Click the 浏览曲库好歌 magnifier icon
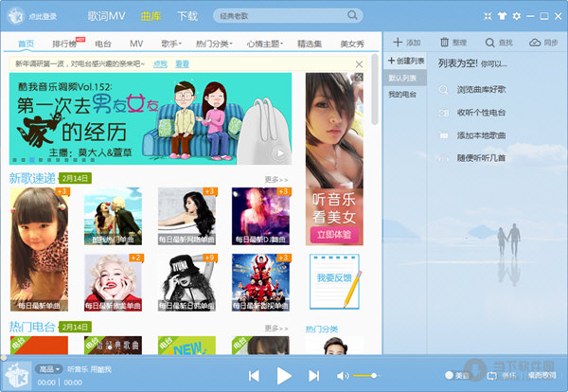 click(x=443, y=90)
